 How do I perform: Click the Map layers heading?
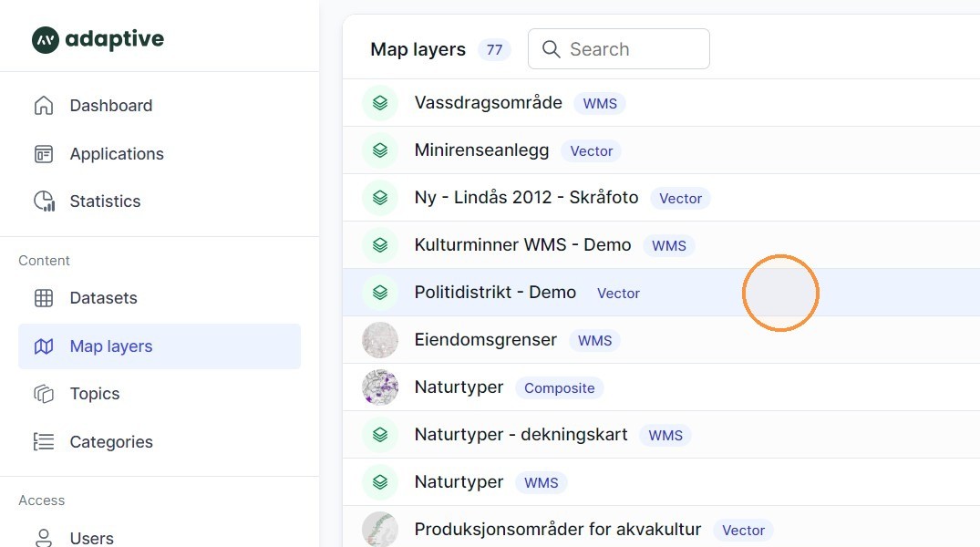pos(418,49)
